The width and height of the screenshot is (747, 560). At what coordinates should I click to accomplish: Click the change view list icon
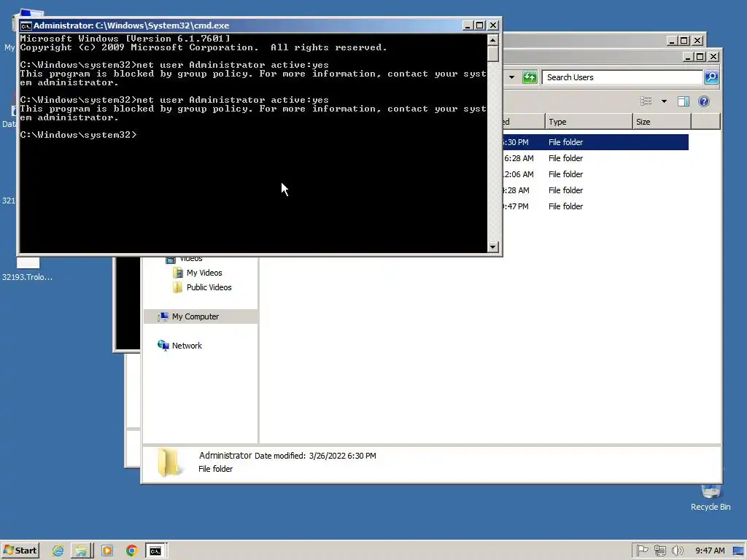(x=646, y=101)
